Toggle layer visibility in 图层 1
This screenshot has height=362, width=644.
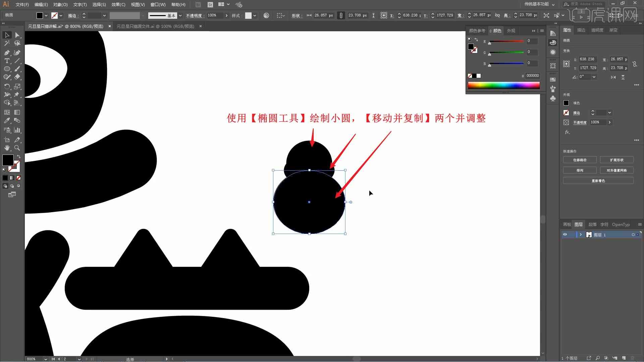[565, 235]
